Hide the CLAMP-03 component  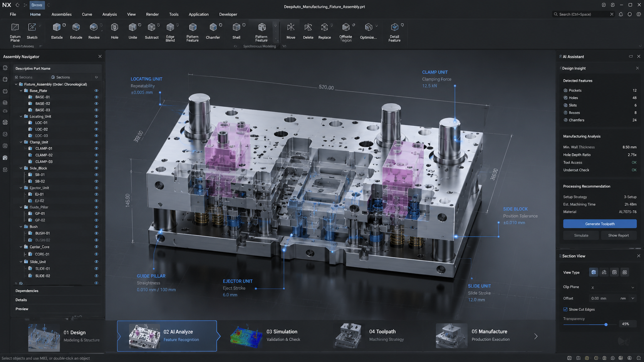click(x=96, y=162)
